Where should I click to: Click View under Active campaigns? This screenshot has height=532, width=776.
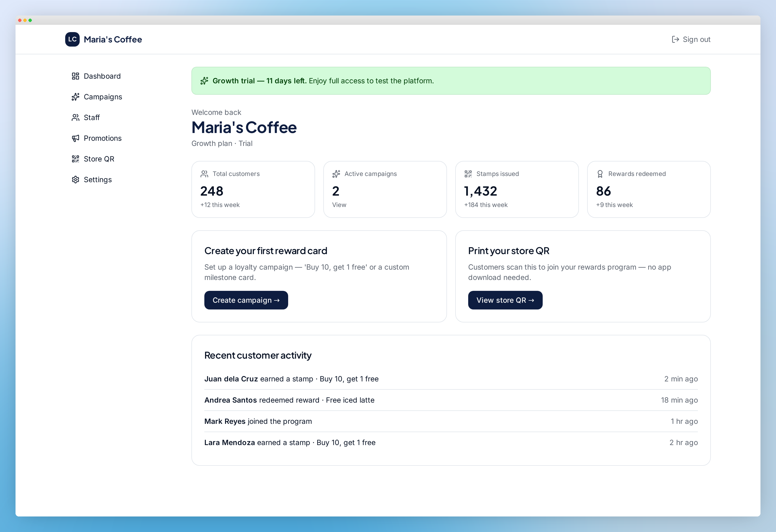(339, 205)
